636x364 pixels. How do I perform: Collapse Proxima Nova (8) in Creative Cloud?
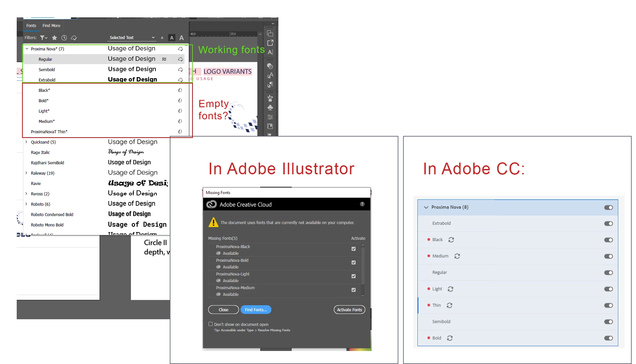426,207
